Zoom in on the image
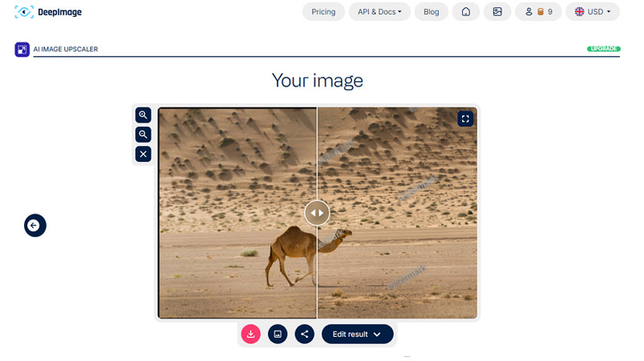 [143, 115]
